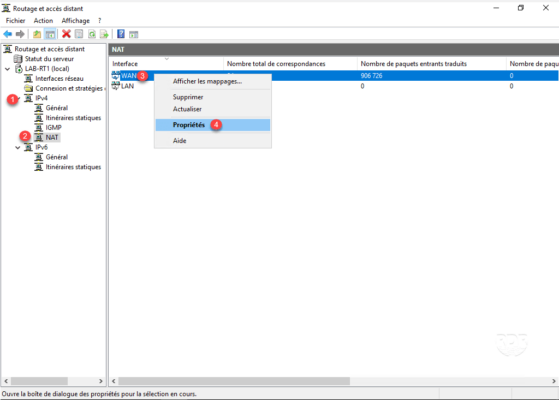The height and width of the screenshot is (400, 559).
Task: Choose Propriétés in the context menu
Action: [x=213, y=125]
